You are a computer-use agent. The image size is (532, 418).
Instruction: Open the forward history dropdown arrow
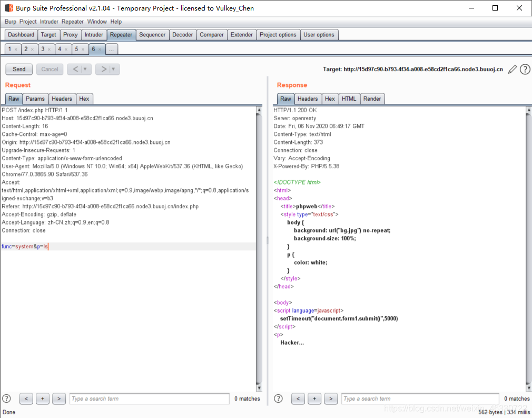tap(114, 69)
